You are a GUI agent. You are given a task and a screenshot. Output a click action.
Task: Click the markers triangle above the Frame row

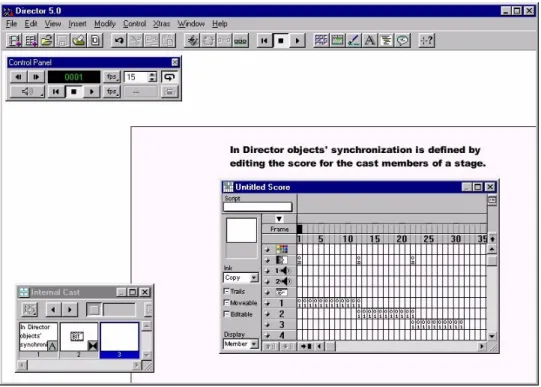pyautogui.click(x=279, y=219)
